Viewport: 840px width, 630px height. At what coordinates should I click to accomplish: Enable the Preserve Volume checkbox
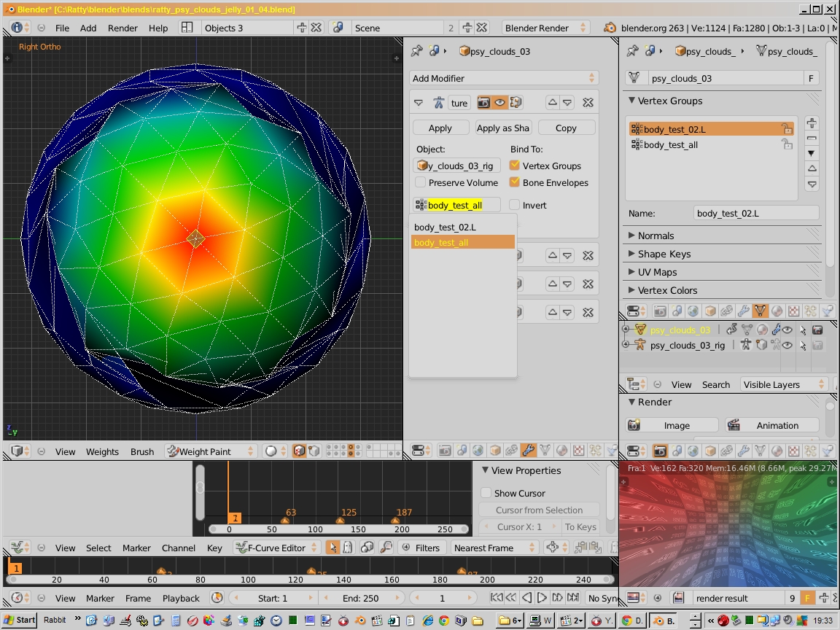coord(421,183)
